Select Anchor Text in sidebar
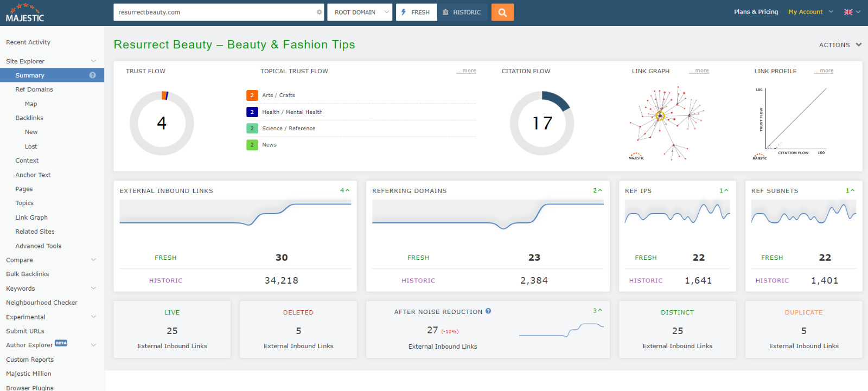The image size is (868, 391). click(33, 175)
